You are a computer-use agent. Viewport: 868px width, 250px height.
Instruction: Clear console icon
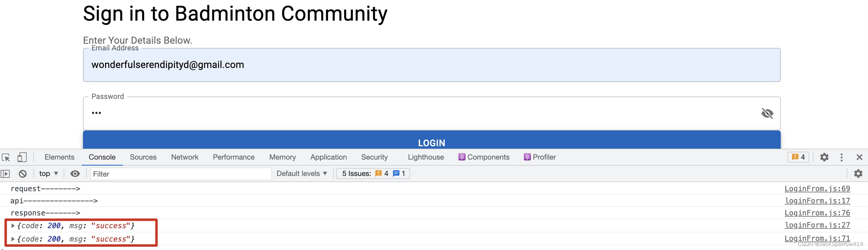pyautogui.click(x=23, y=174)
